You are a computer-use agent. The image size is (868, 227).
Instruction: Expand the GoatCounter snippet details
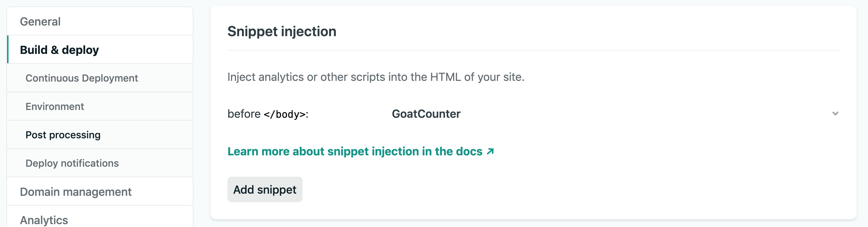836,114
